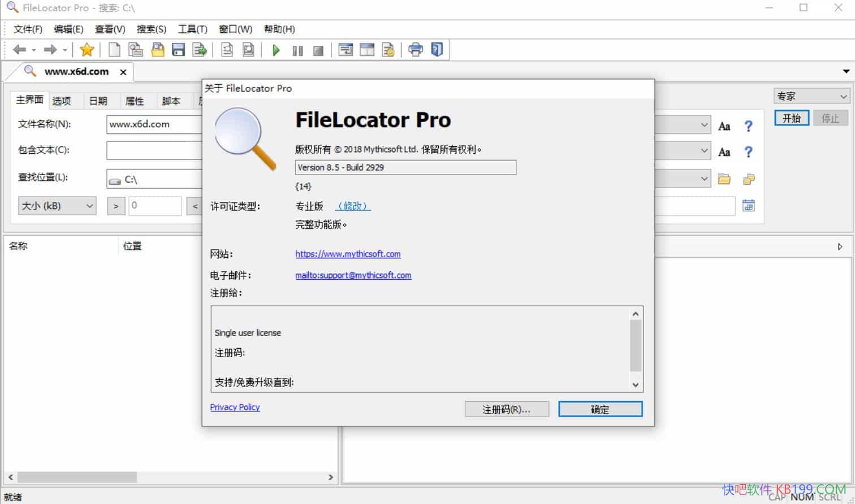Open the Privacy Policy link
This screenshot has width=855, height=504.
[x=235, y=407]
